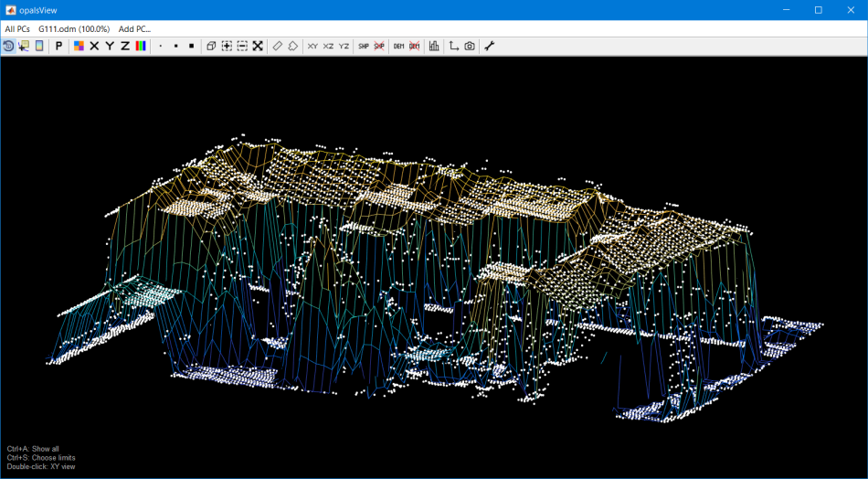This screenshot has width=868, height=479.
Task: Switch to the YZ view
Action: (344, 46)
